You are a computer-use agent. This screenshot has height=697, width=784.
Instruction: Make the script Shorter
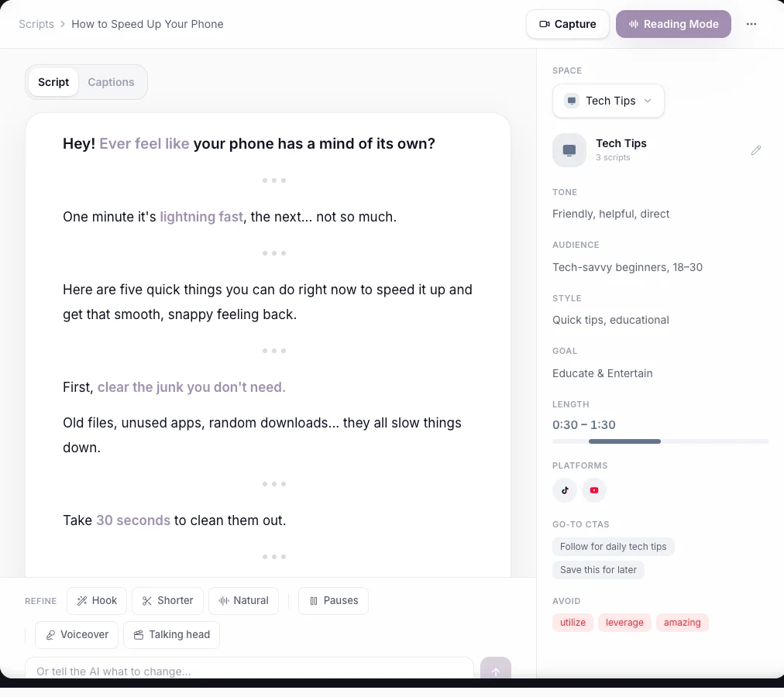167,600
